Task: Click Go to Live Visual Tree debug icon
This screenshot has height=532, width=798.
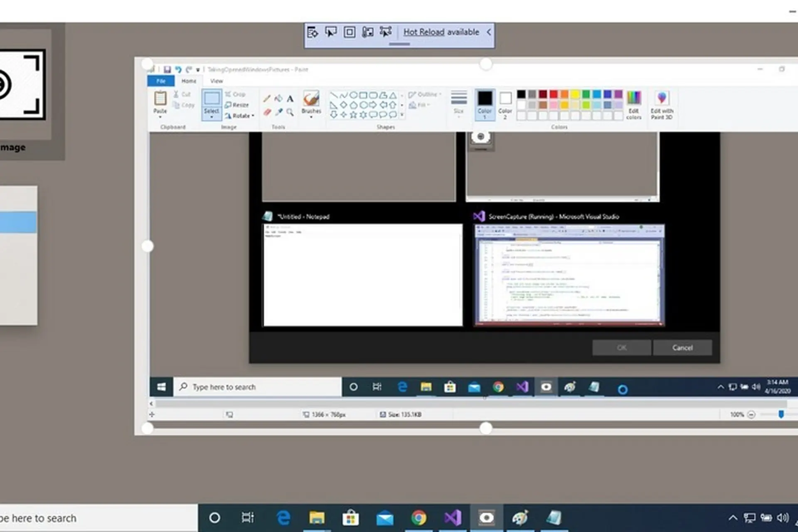Action: tap(313, 32)
